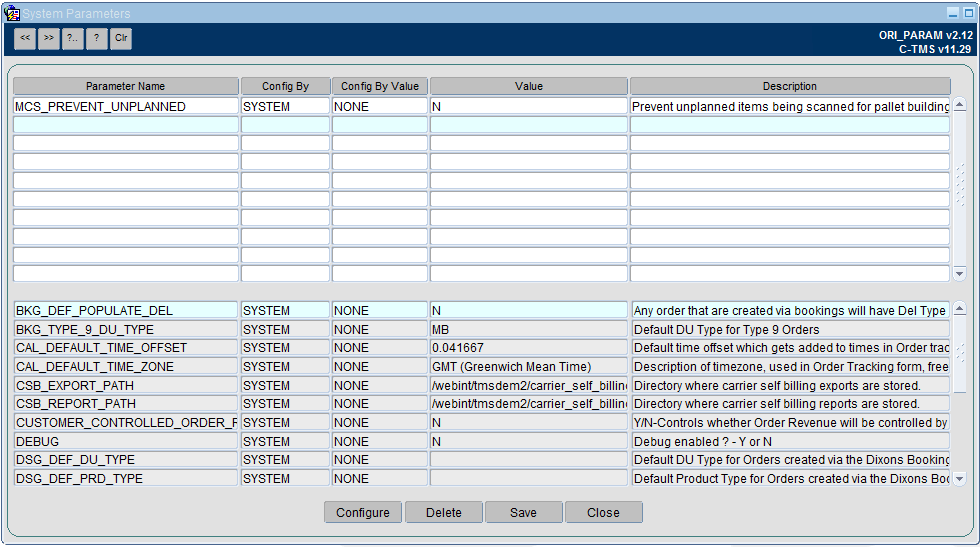The height and width of the screenshot is (547, 980).
Task: Click the Delete button
Action: (444, 512)
